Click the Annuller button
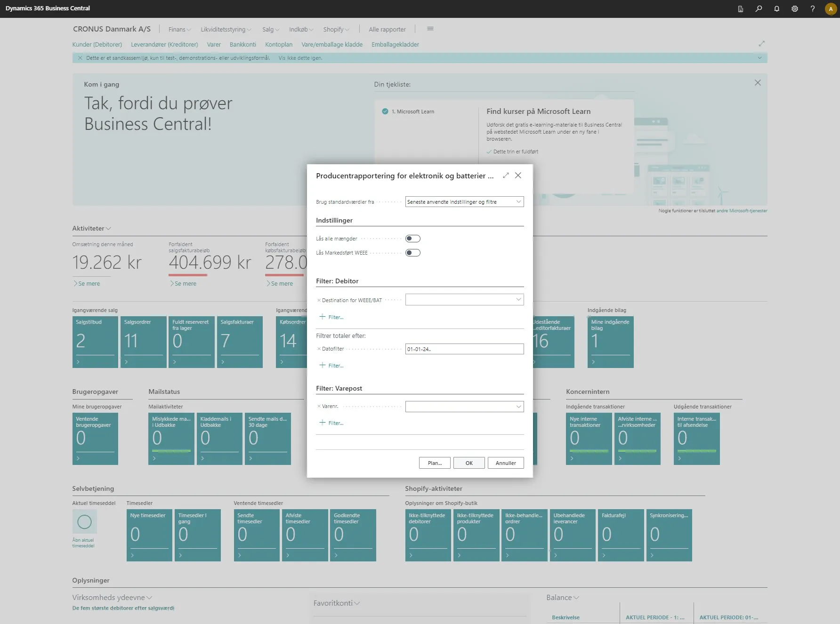Viewport: 840px width, 624px height. 506,463
